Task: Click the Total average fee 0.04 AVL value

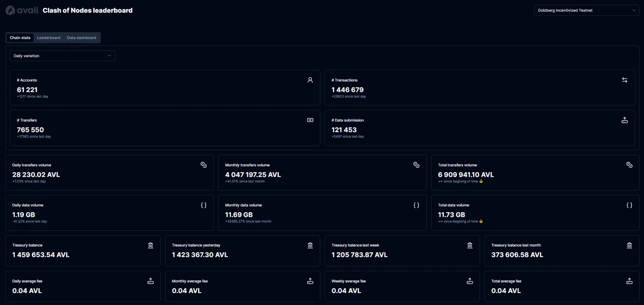Action: (506, 291)
